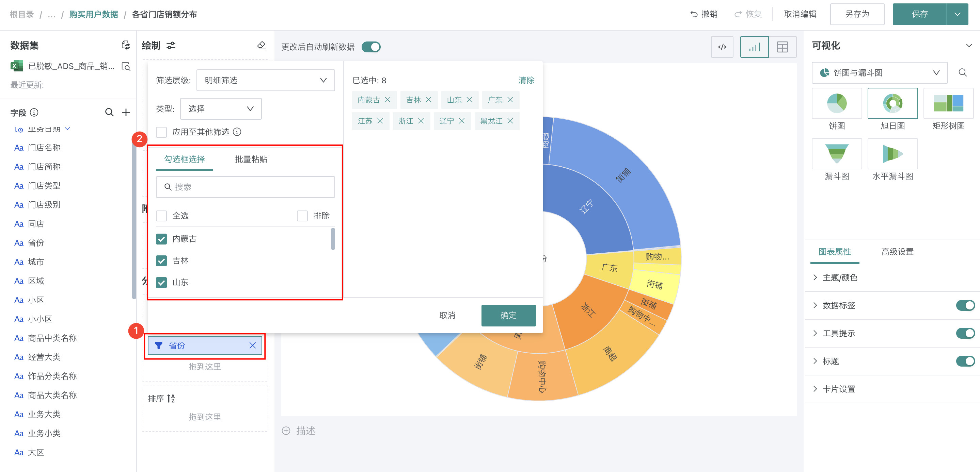Viewport: 980px width, 472px height.
Task: Click the dataset refresh icon
Action: tap(126, 45)
